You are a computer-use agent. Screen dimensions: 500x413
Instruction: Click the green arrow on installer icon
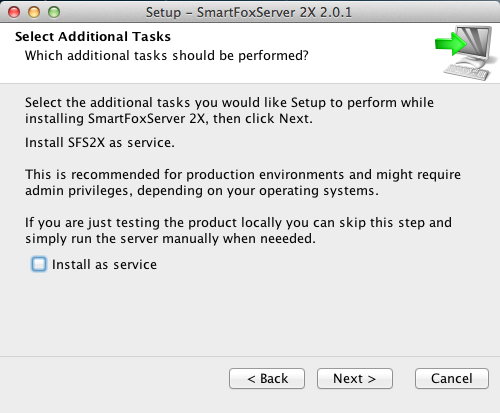[451, 44]
